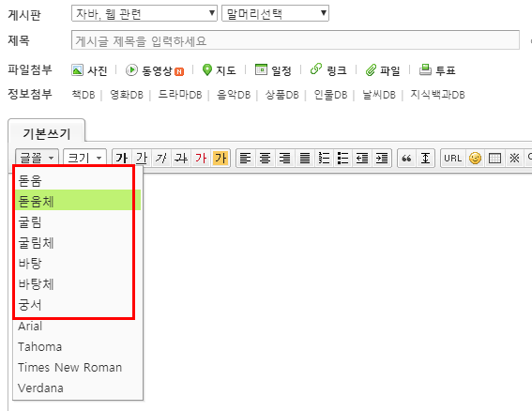Toggle underline 가 formatting

click(142, 159)
